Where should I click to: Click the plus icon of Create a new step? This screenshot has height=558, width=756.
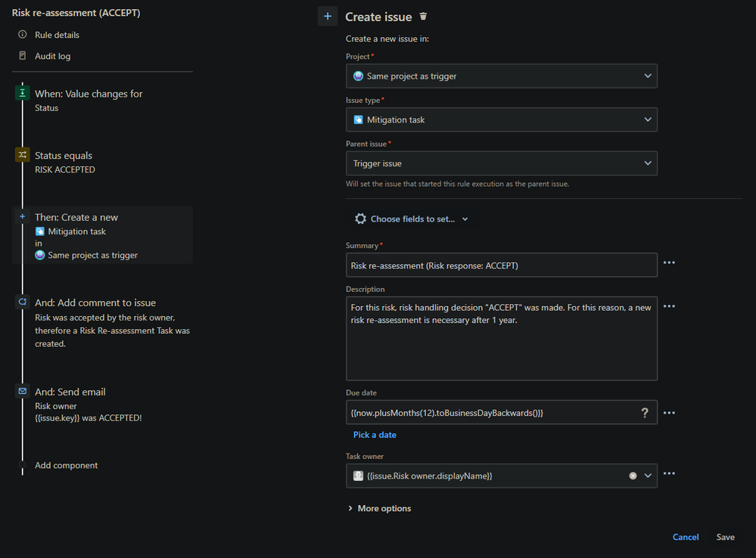tap(22, 217)
